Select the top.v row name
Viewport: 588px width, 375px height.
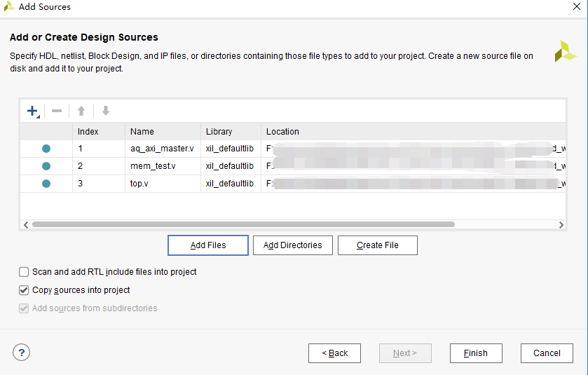pos(139,184)
